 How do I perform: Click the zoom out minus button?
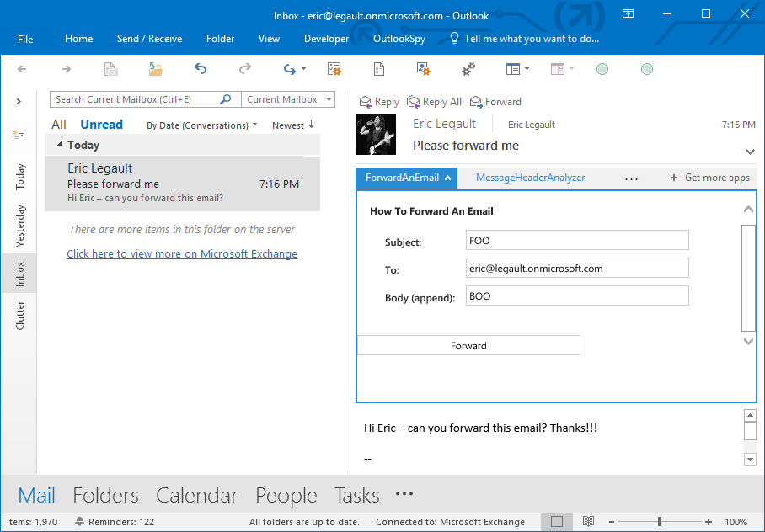[x=612, y=522]
